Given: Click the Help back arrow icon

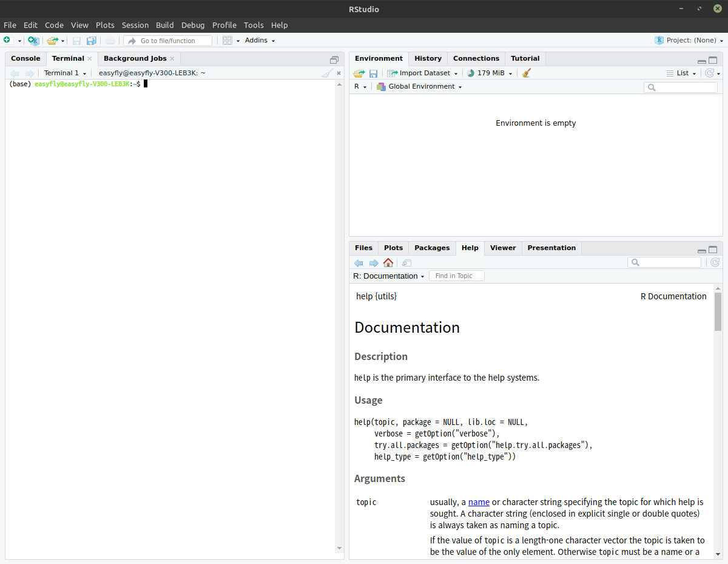Looking at the screenshot, I should pos(359,263).
